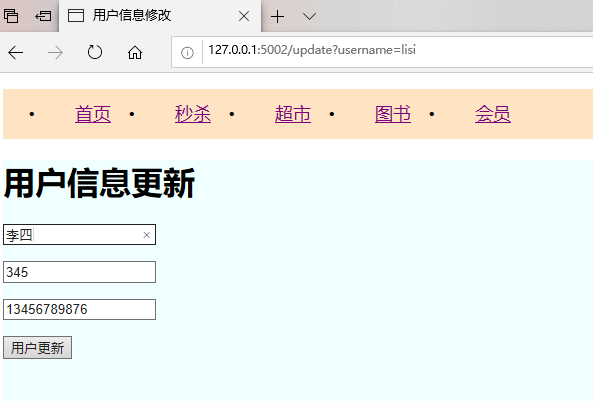Open the 图书 navigation link
This screenshot has width=593, height=401.
tap(393, 114)
